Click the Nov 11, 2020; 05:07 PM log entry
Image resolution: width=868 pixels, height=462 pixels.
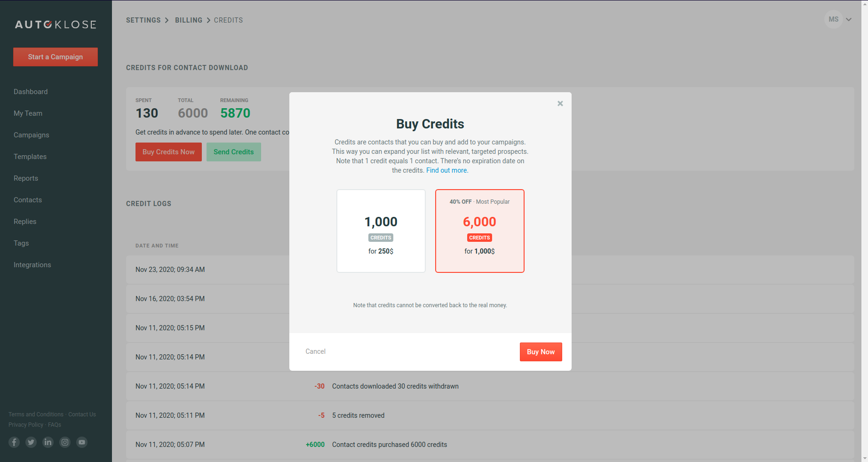tap(490, 445)
